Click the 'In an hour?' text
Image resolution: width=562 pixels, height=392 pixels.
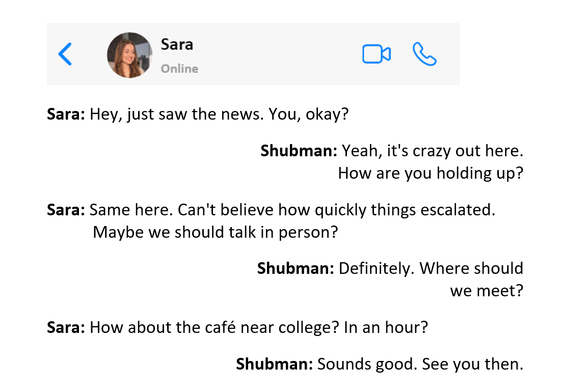tap(386, 327)
